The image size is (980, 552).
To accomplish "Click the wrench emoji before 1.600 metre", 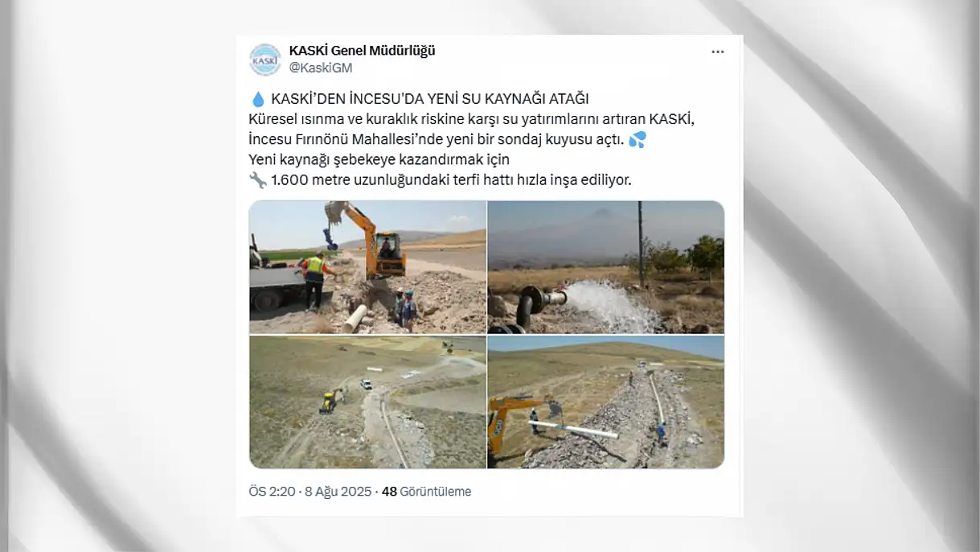I will [x=257, y=179].
